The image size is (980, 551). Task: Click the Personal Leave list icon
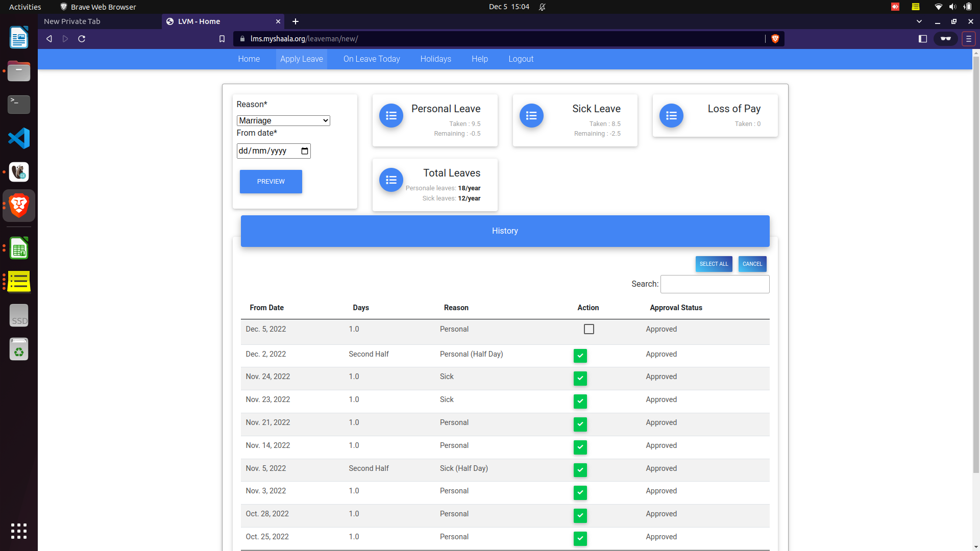(x=391, y=116)
